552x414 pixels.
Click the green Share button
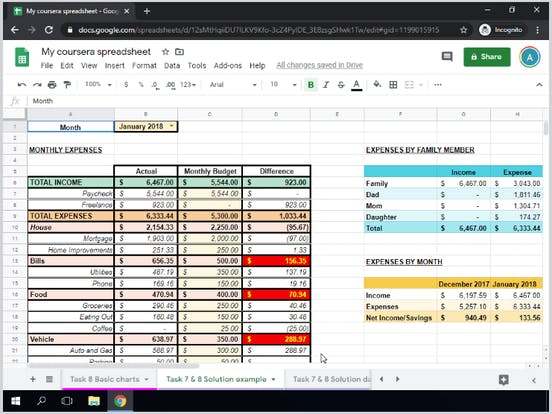coord(487,57)
